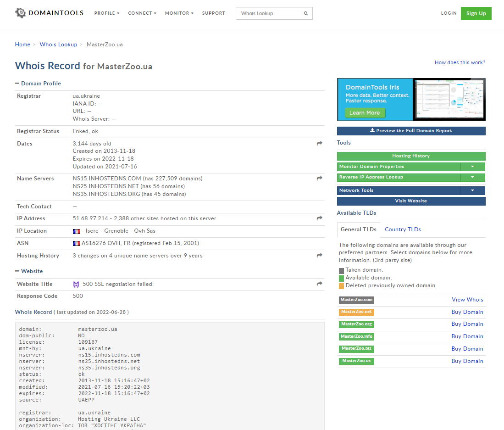Click the 'Hosting Ukraine LLC' organization text

pyautogui.click(x=109, y=419)
